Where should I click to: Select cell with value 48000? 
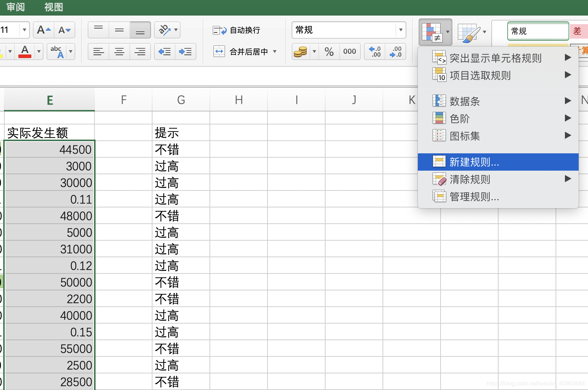(x=49, y=216)
